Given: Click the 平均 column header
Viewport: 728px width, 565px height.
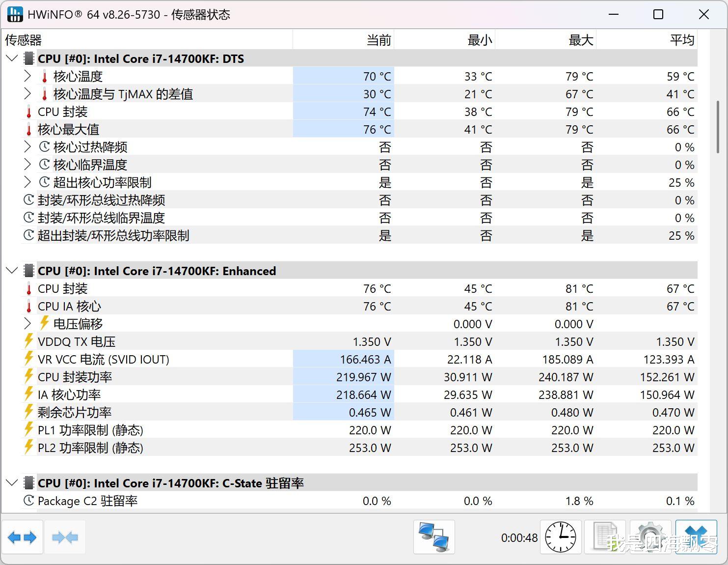Looking at the screenshot, I should point(647,40).
